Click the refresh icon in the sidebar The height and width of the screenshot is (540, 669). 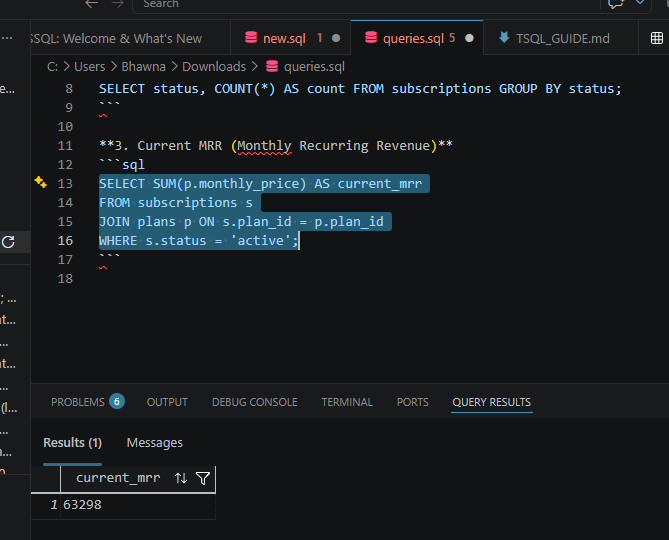pyautogui.click(x=8, y=242)
